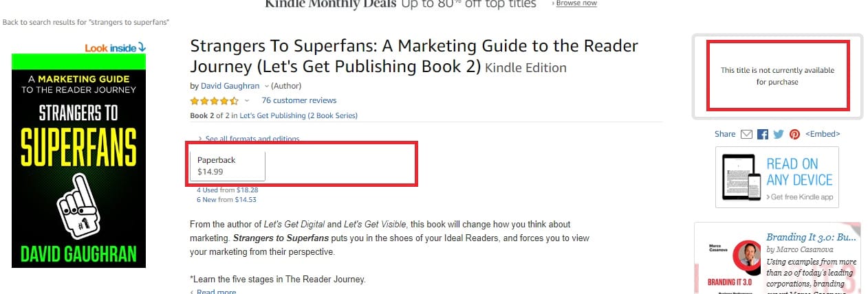The height and width of the screenshot is (294, 868).
Task: Share on Facebook icon
Action: [762, 134]
